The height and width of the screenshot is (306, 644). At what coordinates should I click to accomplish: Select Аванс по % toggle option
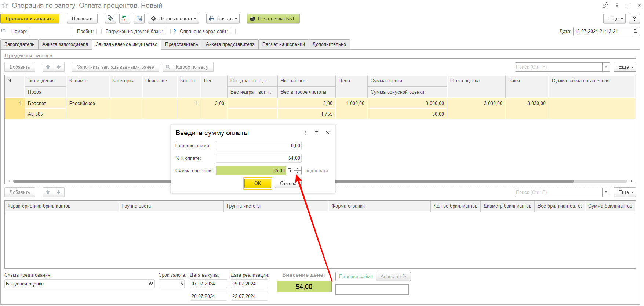(393, 276)
